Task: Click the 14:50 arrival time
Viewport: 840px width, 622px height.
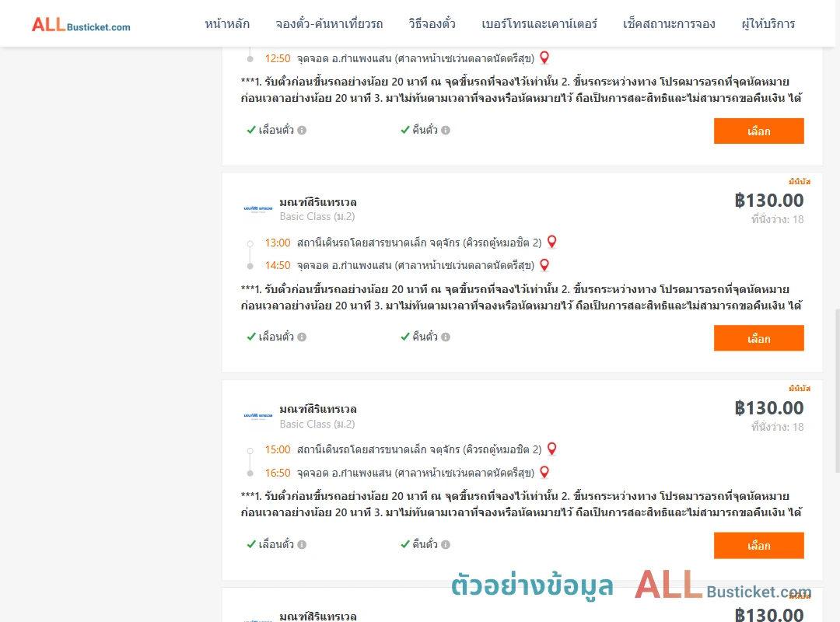Action: click(278, 266)
